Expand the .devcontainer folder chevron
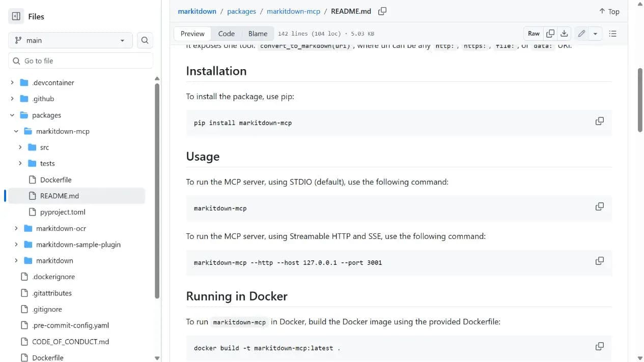Image resolution: width=644 pixels, height=362 pixels. pyautogui.click(x=12, y=82)
